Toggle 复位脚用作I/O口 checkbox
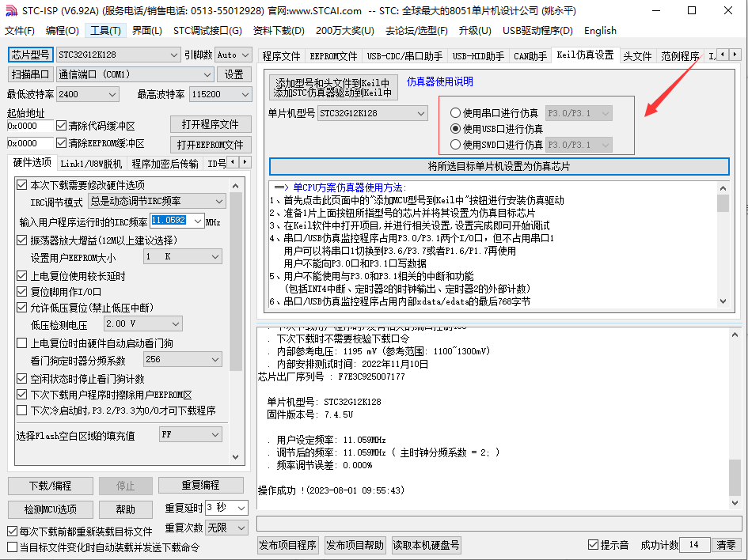Screen dimensions: 748x560 click(x=21, y=292)
